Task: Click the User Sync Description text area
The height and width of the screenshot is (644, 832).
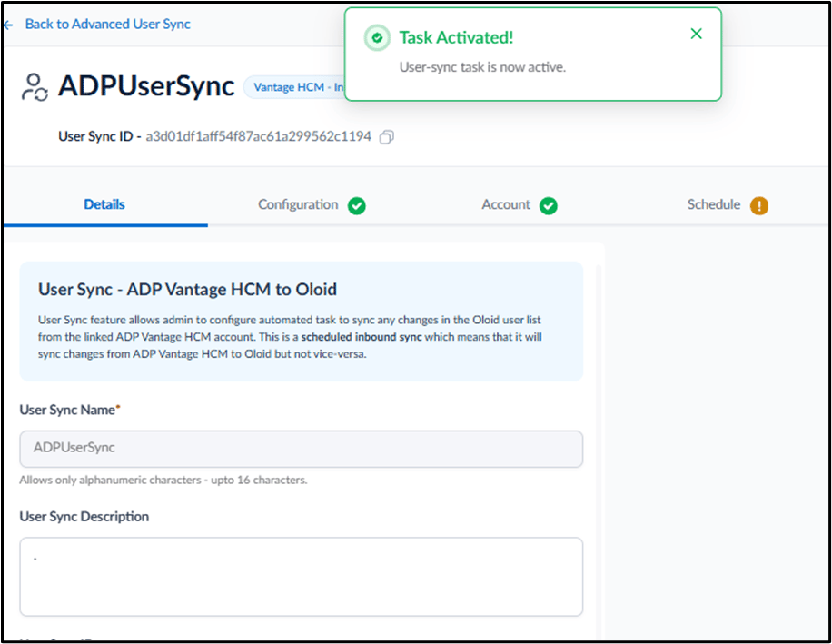Action: point(302,577)
